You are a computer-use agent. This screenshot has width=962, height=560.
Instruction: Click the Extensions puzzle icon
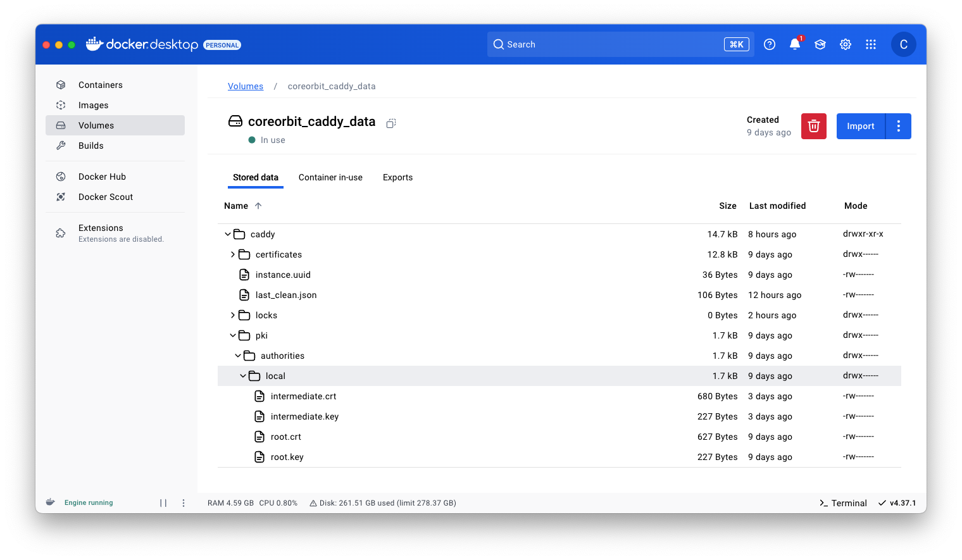[x=61, y=233]
